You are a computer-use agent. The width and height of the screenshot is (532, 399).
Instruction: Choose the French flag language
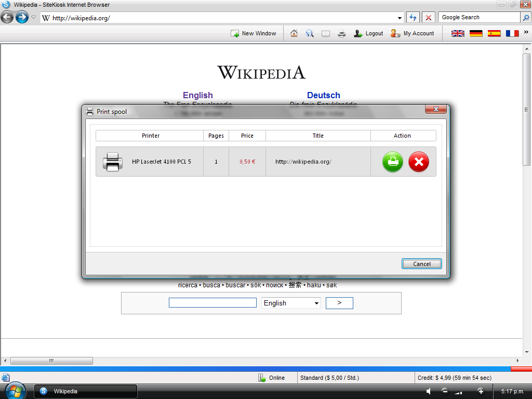[512, 33]
